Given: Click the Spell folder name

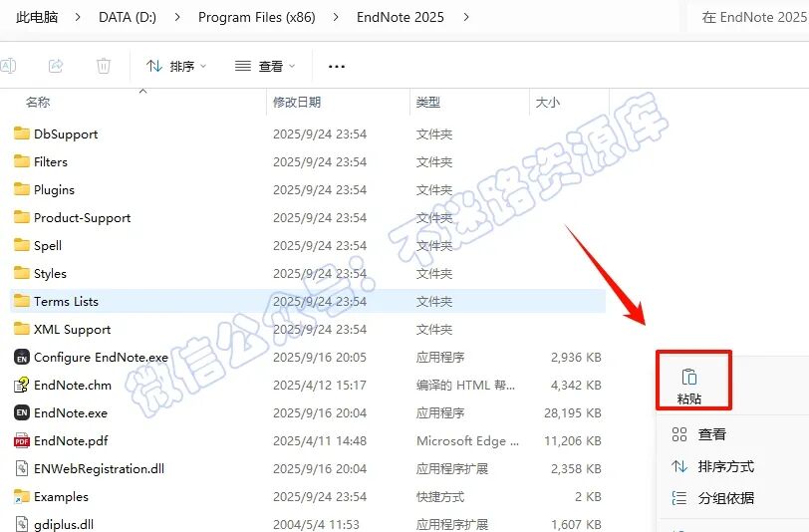Looking at the screenshot, I should (48, 246).
